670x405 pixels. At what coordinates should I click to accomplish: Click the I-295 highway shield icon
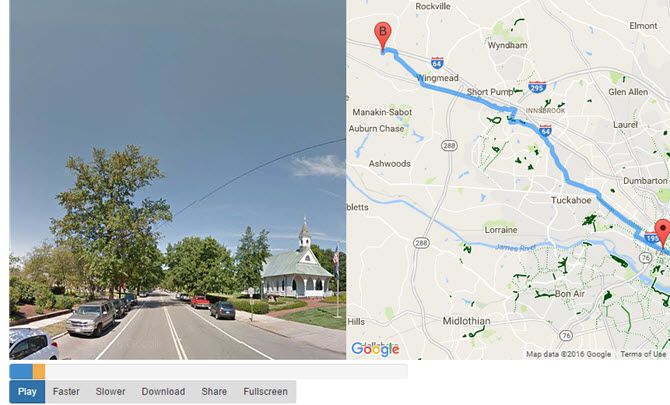(537, 87)
